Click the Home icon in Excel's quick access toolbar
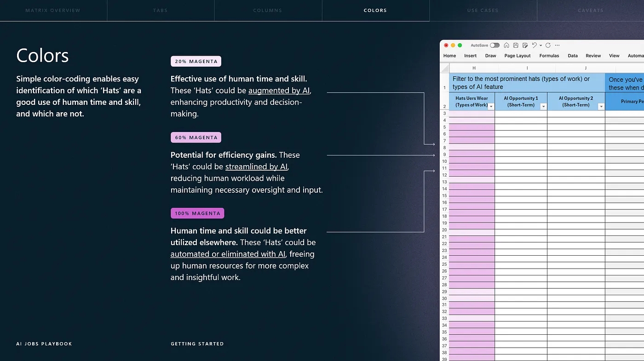The height and width of the screenshot is (361, 644). click(506, 46)
